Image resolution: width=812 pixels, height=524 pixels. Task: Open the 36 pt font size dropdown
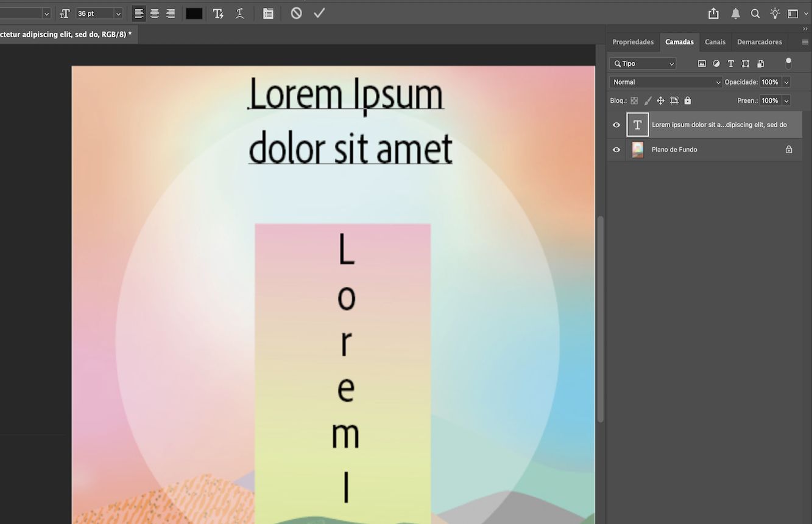[117, 13]
